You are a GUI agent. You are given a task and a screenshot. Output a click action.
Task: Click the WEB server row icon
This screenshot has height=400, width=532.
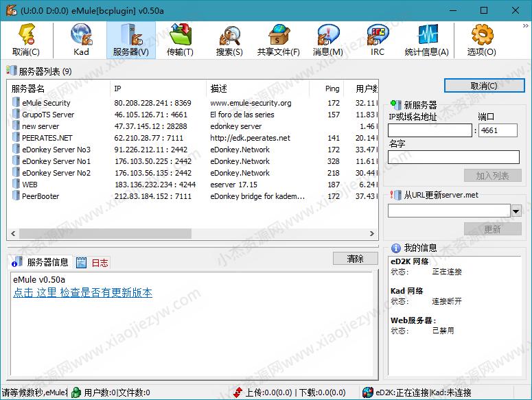pos(16,184)
